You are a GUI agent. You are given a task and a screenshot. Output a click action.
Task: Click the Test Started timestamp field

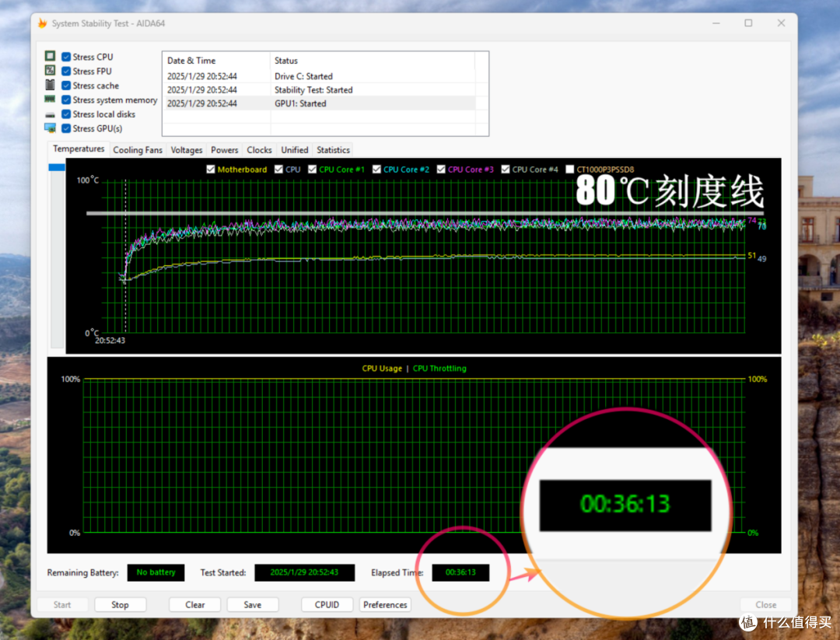304,572
